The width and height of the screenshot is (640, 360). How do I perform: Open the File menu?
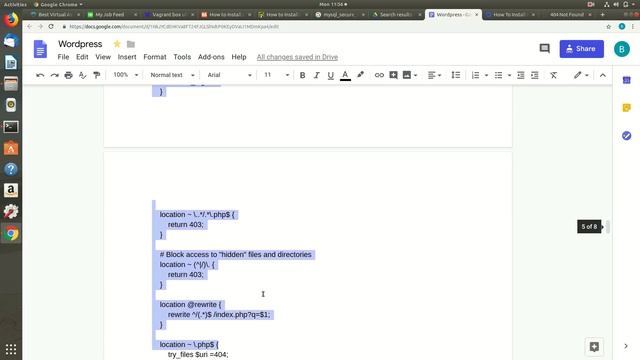(63, 57)
